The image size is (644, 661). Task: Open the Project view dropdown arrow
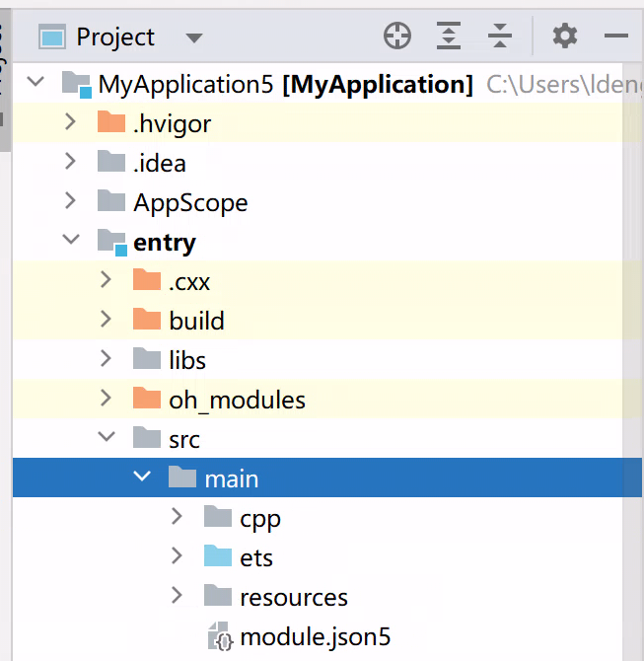coord(194,38)
